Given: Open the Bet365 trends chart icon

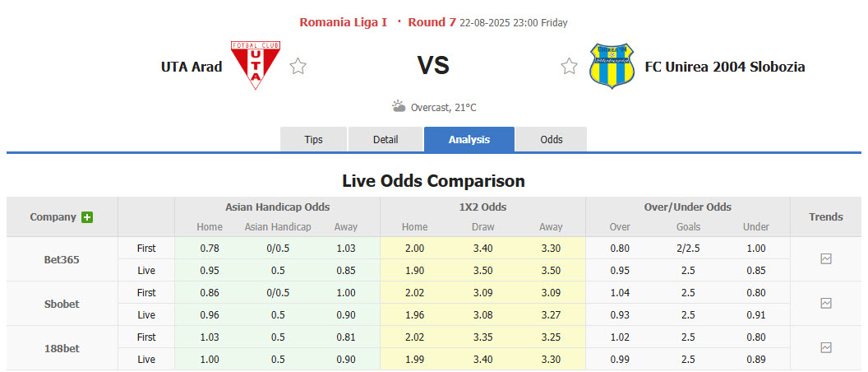Looking at the screenshot, I should click(x=825, y=258).
